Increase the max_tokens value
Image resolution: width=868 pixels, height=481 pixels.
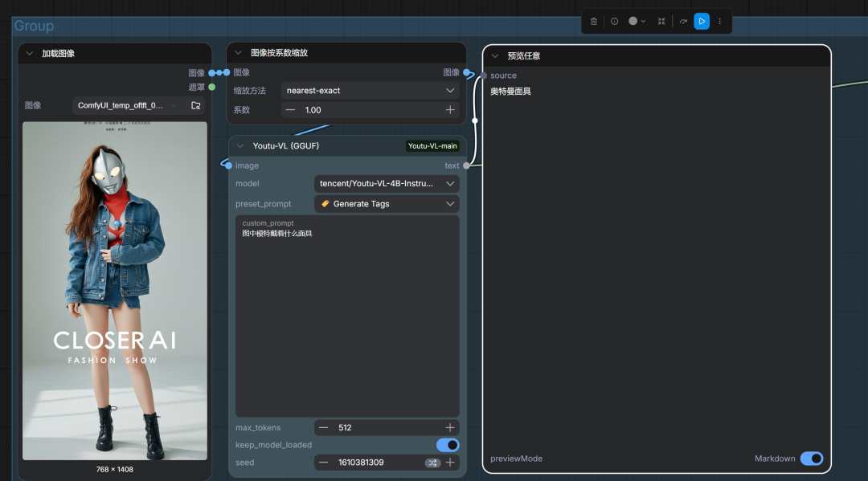coord(450,428)
